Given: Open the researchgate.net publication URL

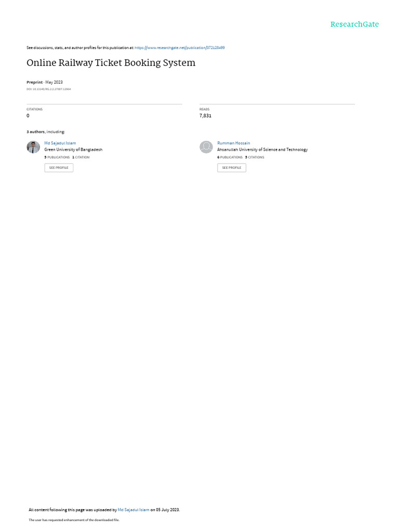Looking at the screenshot, I should point(179,47).
